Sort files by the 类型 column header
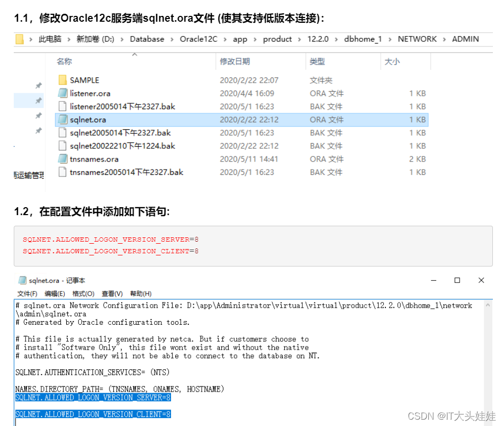The height and width of the screenshot is (426, 504). [x=317, y=61]
